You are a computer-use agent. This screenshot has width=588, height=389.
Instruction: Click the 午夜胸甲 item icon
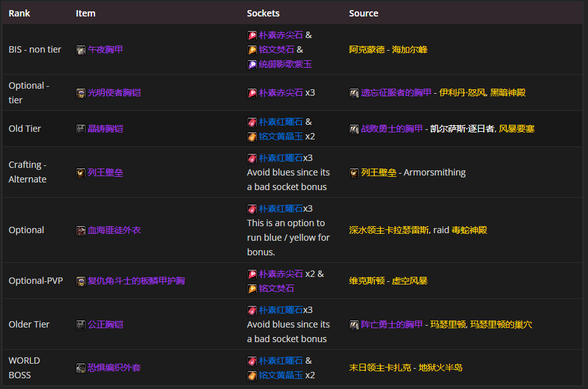click(81, 50)
